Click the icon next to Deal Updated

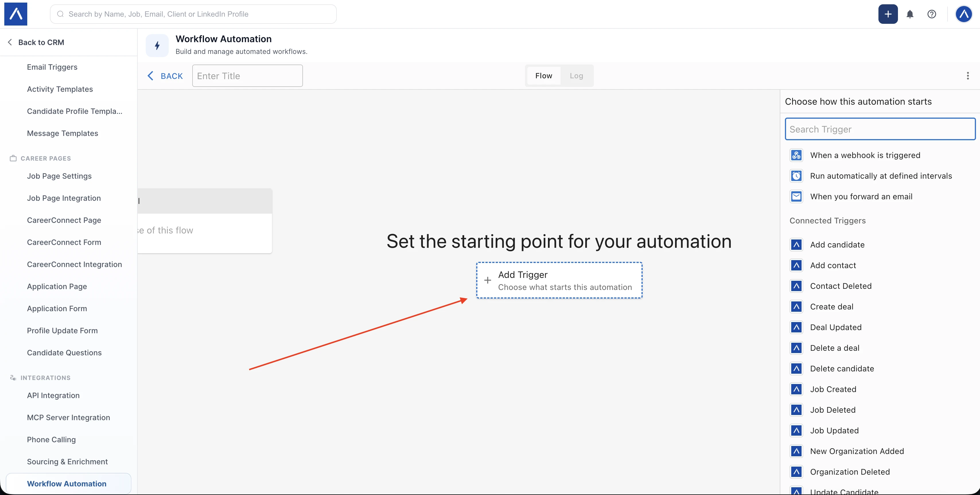click(796, 327)
